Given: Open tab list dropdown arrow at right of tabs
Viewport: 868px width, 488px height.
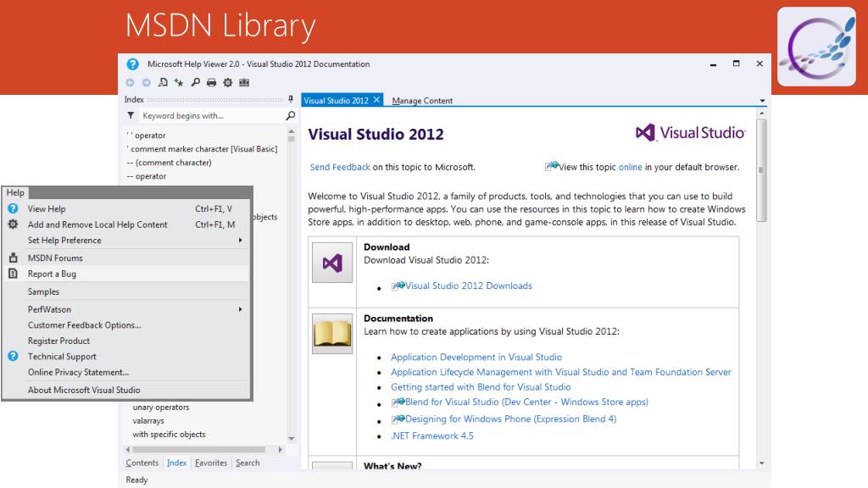Looking at the screenshot, I should coord(762,101).
